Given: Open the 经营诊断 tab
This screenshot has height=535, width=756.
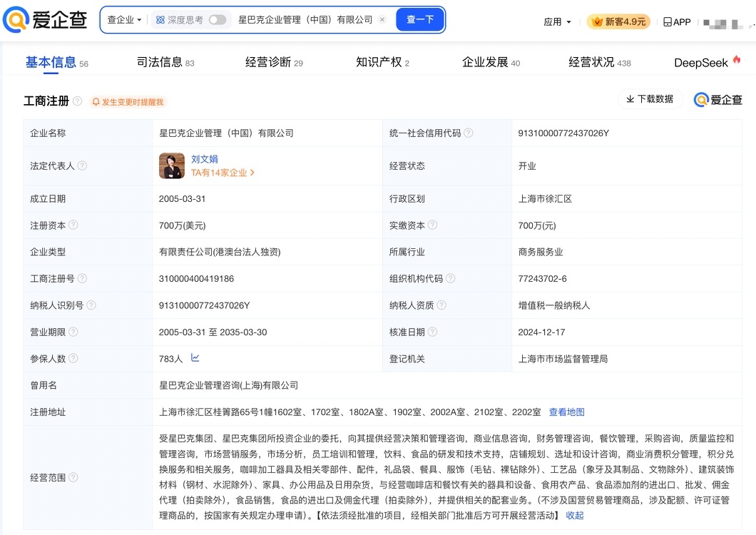Looking at the screenshot, I should pos(274,63).
